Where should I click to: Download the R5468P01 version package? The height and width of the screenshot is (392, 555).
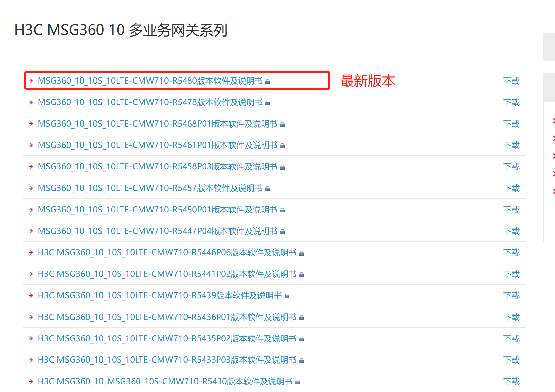point(511,124)
